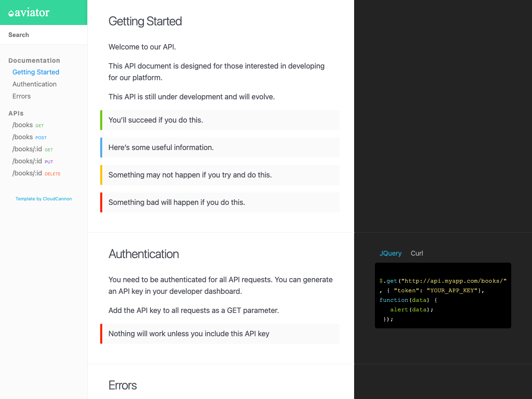The width and height of the screenshot is (532, 399).
Task: Click the aviator logo in header
Action: 29,13
